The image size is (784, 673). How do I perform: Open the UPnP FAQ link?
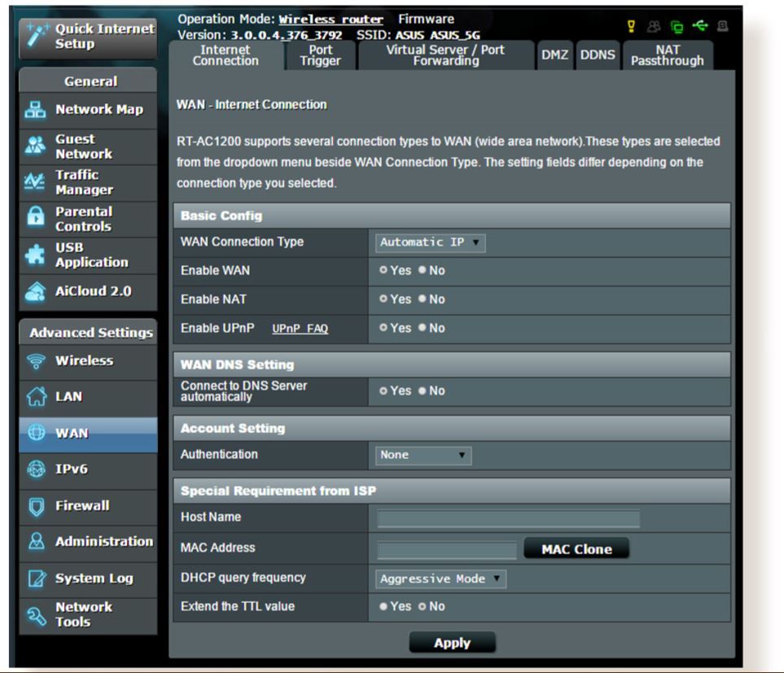pyautogui.click(x=300, y=329)
